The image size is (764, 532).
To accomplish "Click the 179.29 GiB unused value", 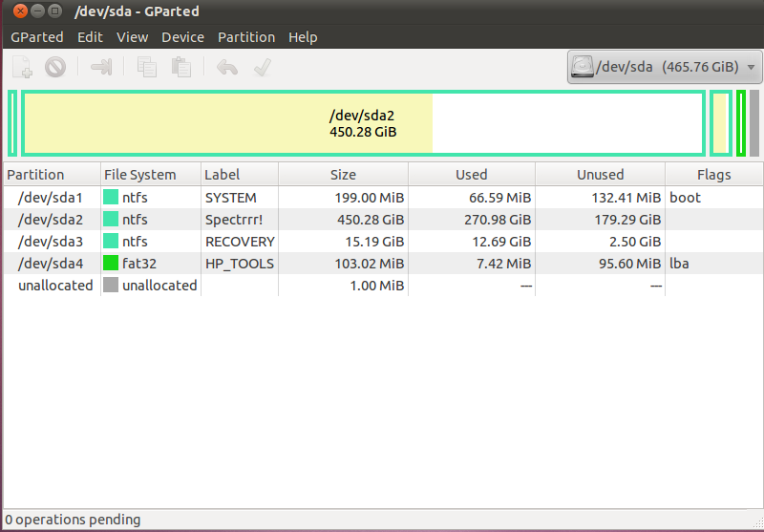I will pyautogui.click(x=627, y=220).
